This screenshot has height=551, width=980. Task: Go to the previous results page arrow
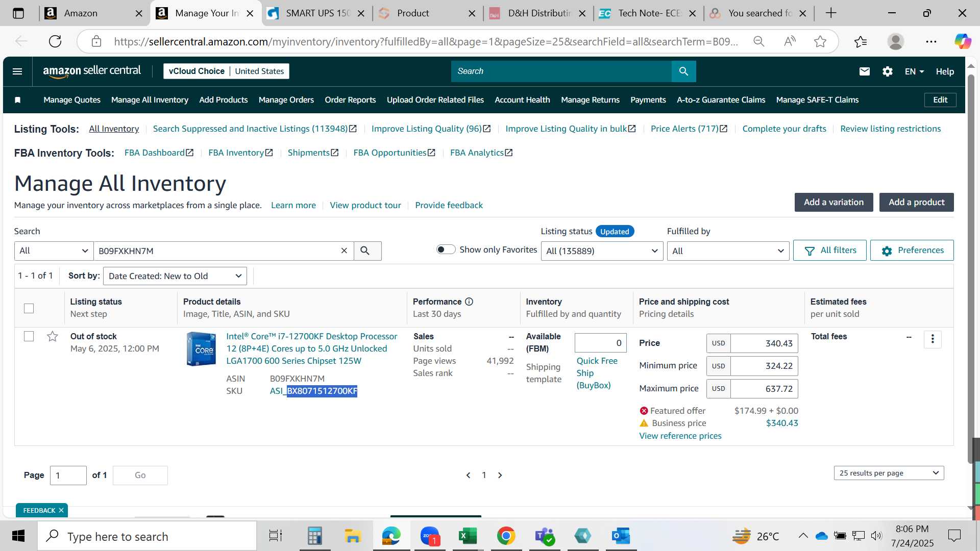(468, 475)
